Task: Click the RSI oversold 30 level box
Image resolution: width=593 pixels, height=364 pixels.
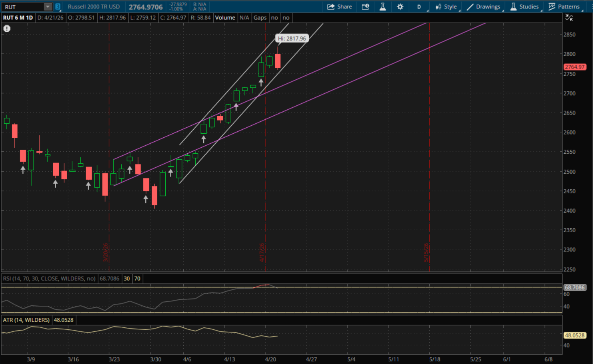Action: point(127,279)
